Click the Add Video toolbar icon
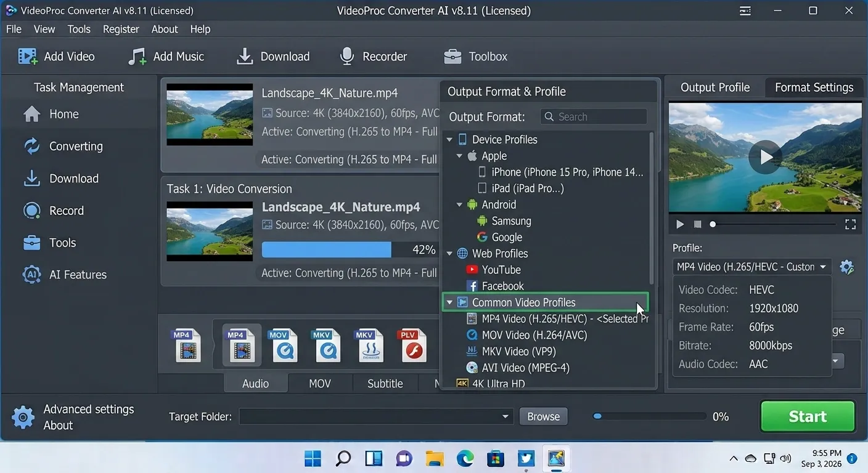The width and height of the screenshot is (868, 473). (28, 56)
